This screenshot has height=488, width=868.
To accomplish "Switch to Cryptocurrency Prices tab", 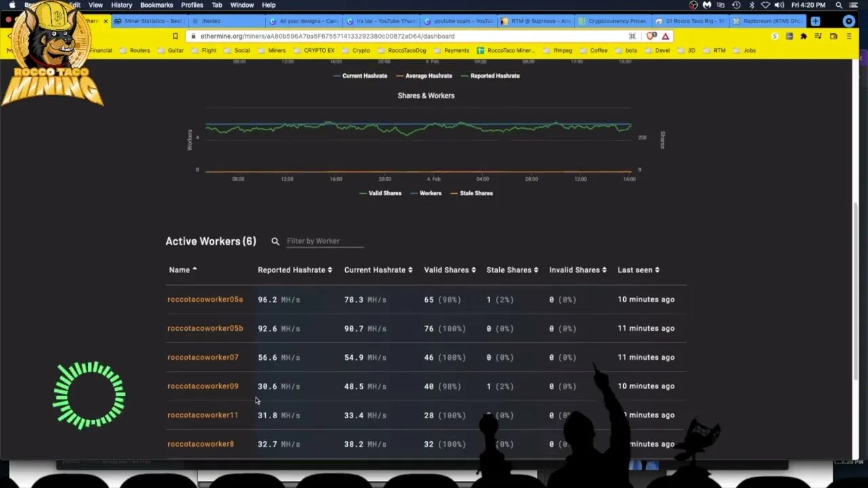I will [612, 21].
